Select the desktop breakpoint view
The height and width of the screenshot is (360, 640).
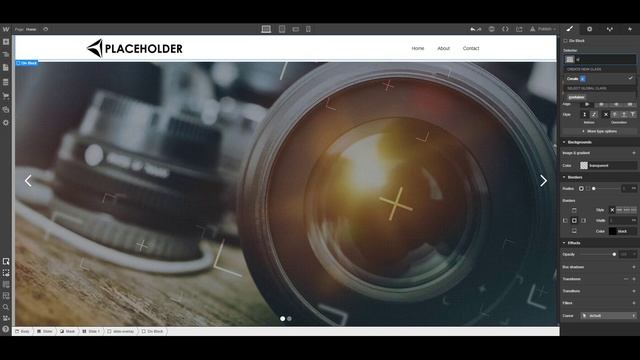[x=266, y=29]
